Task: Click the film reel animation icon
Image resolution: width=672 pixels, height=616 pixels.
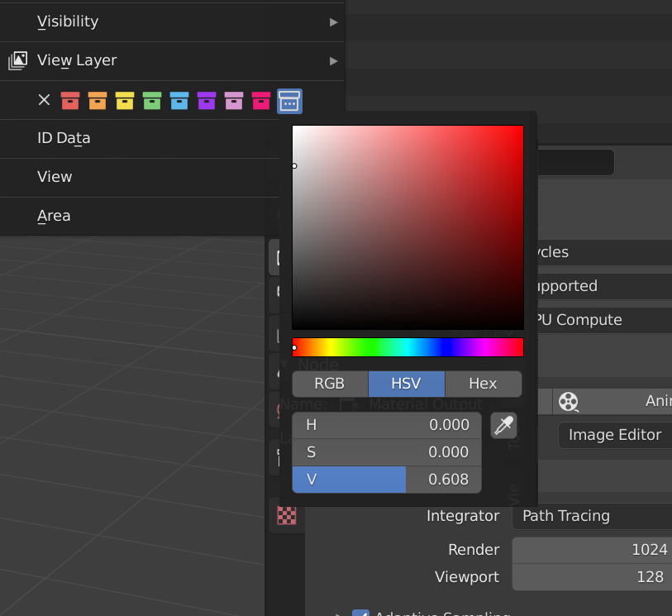Action: pos(569,402)
